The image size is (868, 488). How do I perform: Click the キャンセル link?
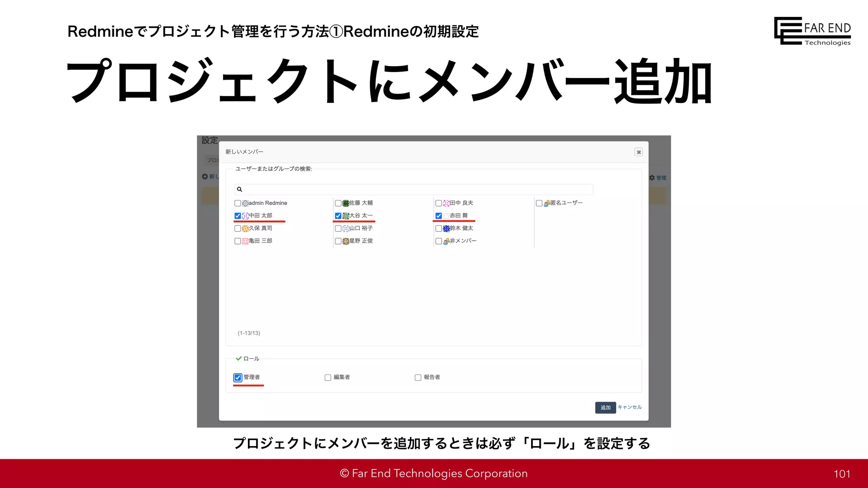629,407
